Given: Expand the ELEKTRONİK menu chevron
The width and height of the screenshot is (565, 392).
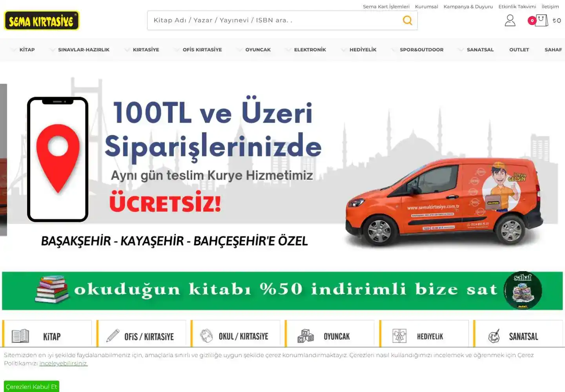Looking at the screenshot, I should [288, 50].
